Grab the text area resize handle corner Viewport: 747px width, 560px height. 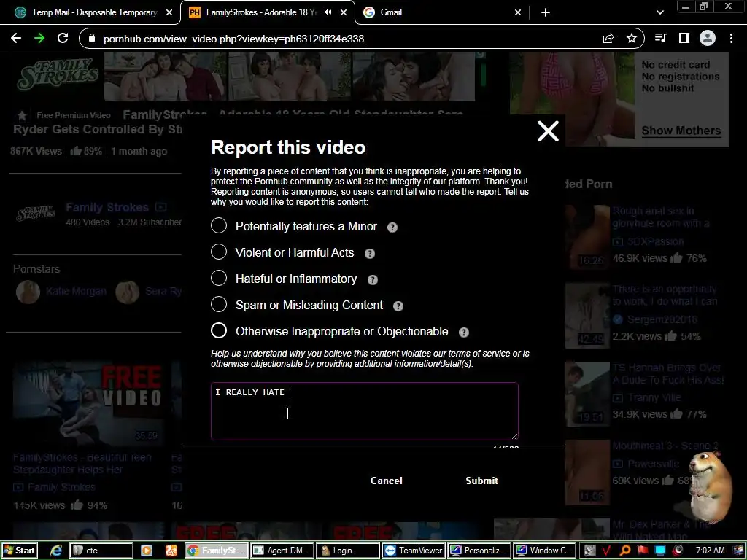pos(514,436)
